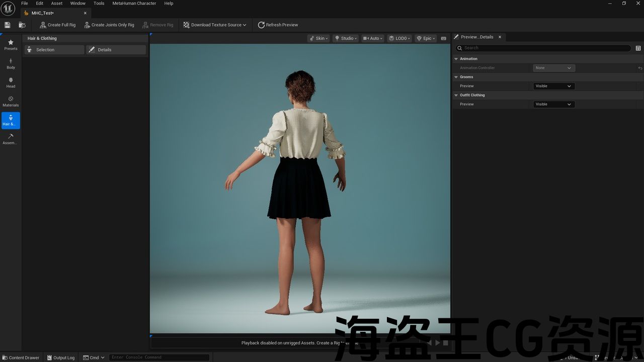This screenshot has height=362, width=644.
Task: Collapse the Animation section
Action: click(456, 59)
